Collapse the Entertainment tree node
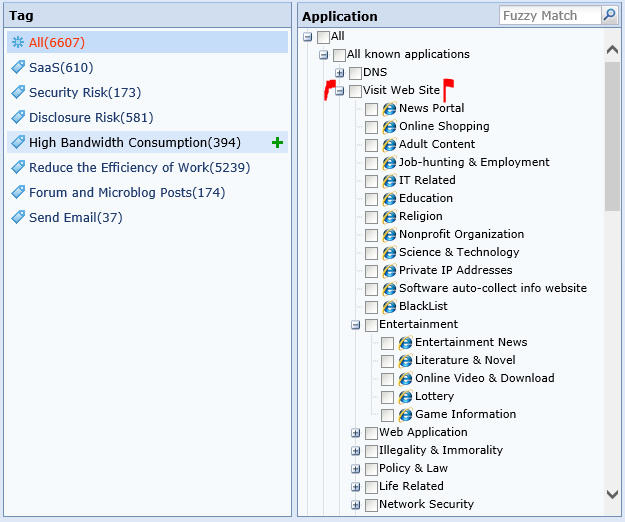This screenshot has width=625, height=522. point(355,325)
